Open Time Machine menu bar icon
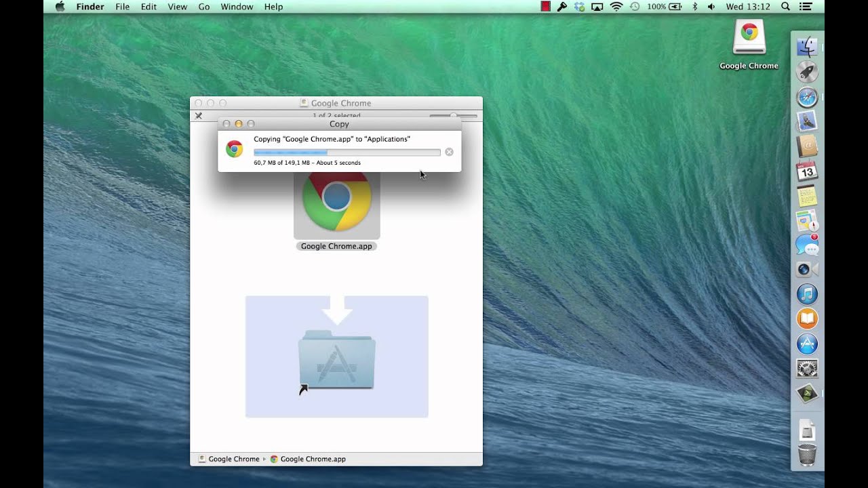Viewport: 868px width, 488px height. 635,7
